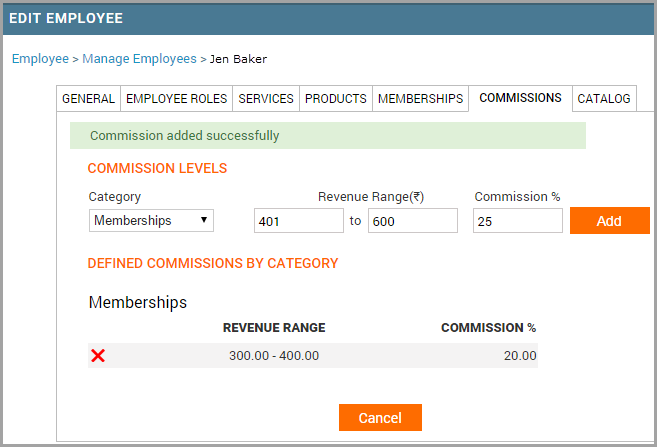Click the '20.00' commission value

520,356
